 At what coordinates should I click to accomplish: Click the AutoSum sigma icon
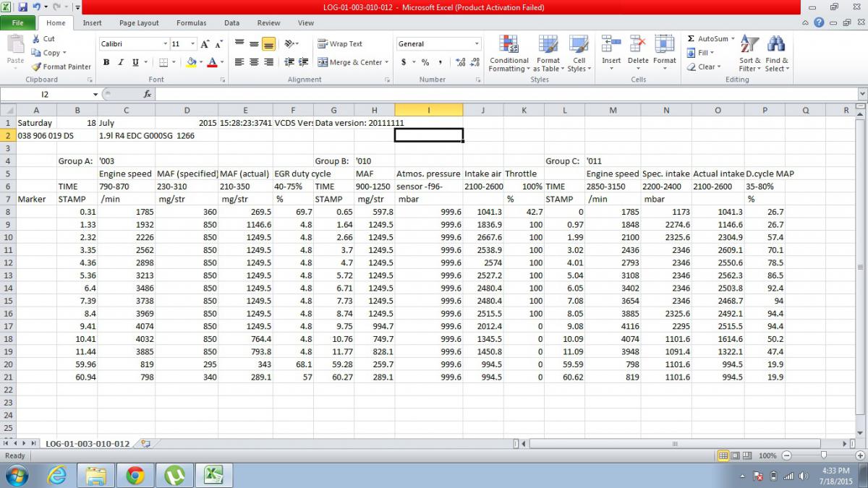coord(691,39)
